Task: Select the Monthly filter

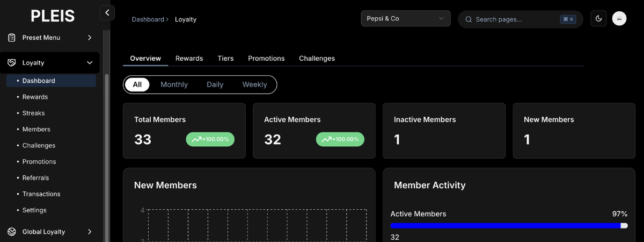Action: coord(174,84)
